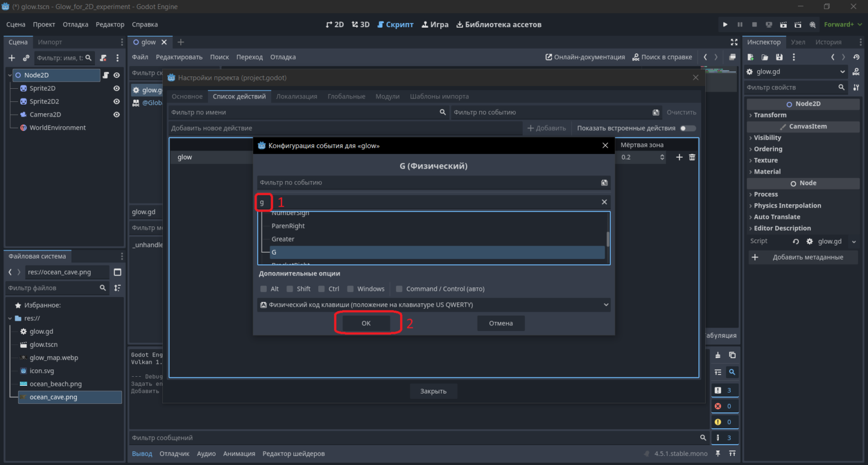Open the movie maker mode icon
This screenshot has height=465, width=868.
(x=812, y=24)
